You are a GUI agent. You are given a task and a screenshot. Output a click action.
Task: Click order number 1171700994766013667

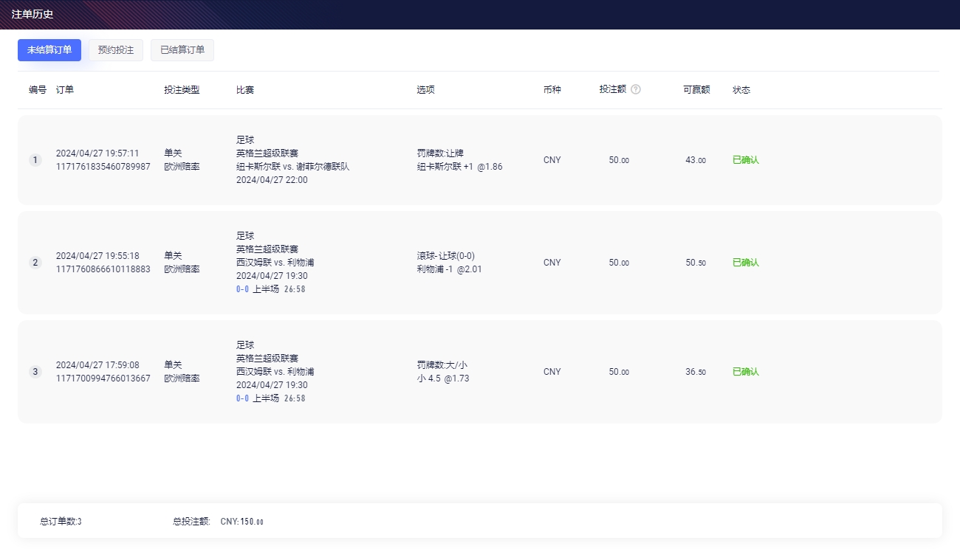[x=103, y=378]
